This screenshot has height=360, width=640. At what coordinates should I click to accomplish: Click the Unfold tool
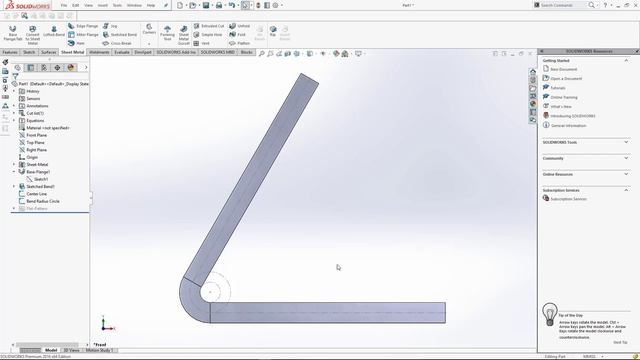point(240,26)
